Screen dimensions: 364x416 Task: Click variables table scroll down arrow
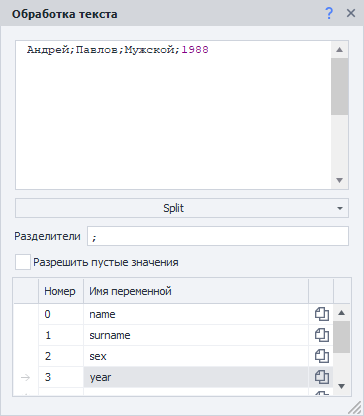pos(341,386)
